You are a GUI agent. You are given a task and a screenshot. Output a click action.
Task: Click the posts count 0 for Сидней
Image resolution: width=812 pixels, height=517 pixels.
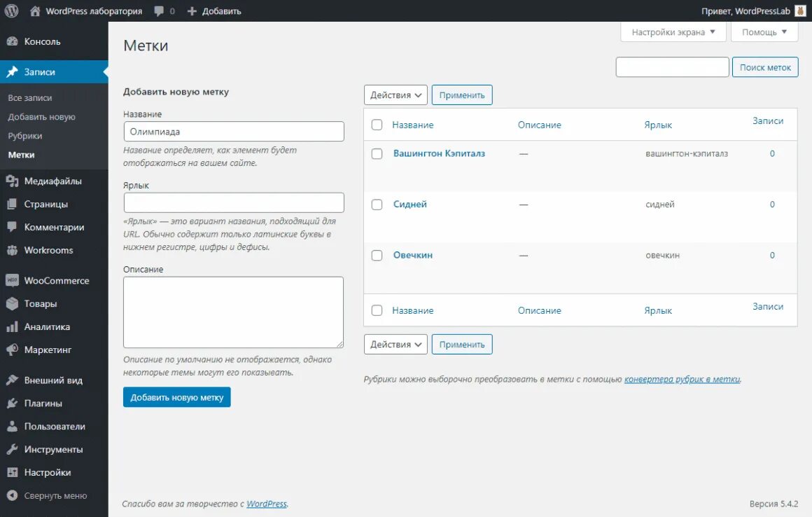pos(772,204)
